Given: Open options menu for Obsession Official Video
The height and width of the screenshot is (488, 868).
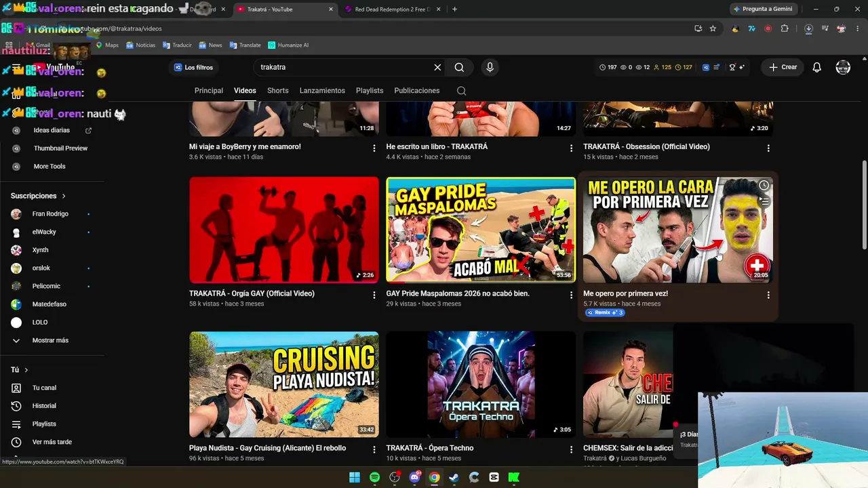Looking at the screenshot, I should (x=768, y=148).
